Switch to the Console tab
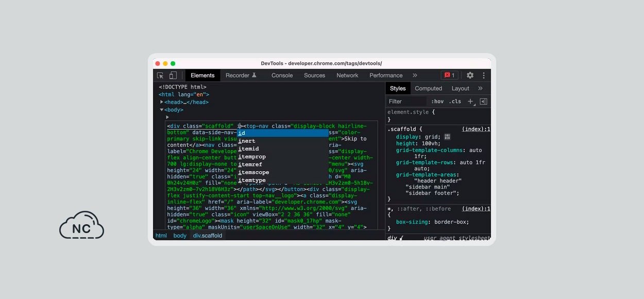This screenshot has height=299, width=644. pos(282,75)
